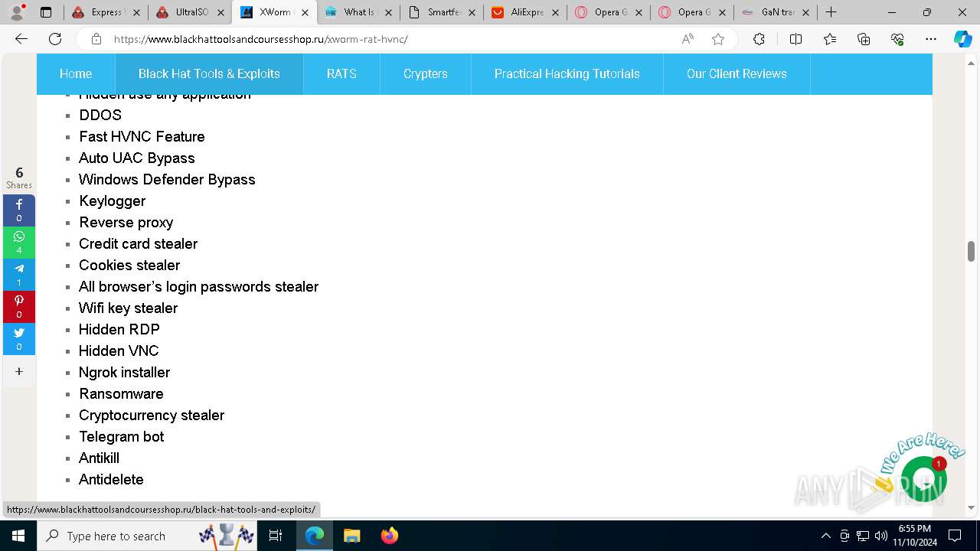The height and width of the screenshot is (551, 980).
Task: Add page to favorites with the star icon
Action: [x=718, y=39]
